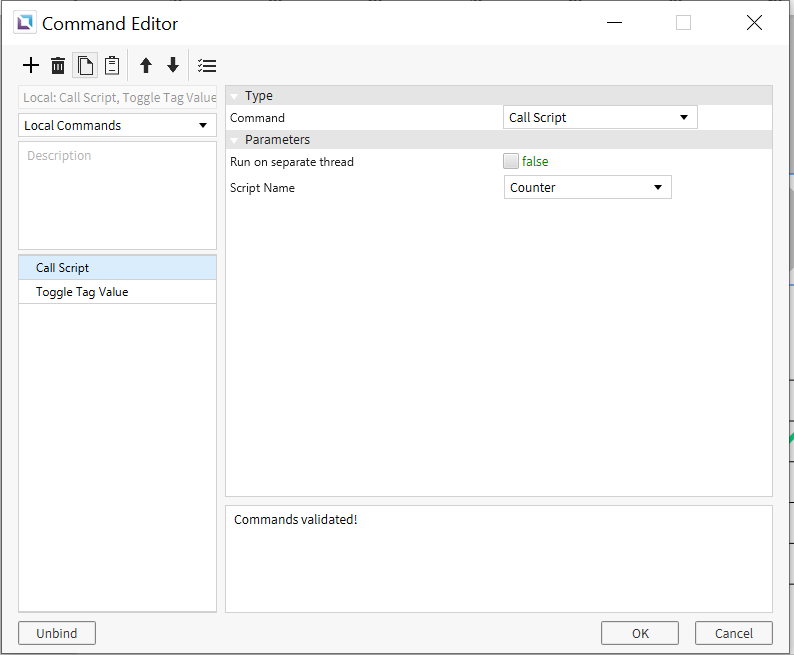Collapse the Parameters section

click(234, 140)
